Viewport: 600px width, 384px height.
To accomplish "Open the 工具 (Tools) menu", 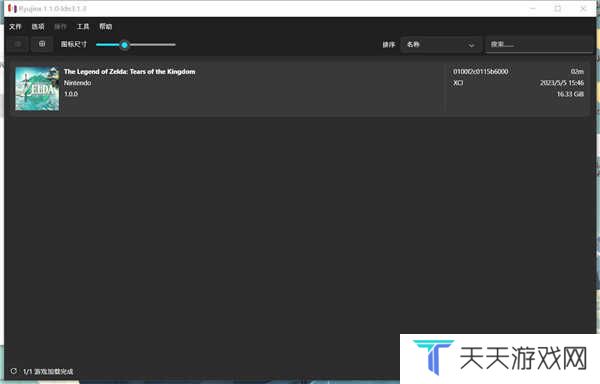I will [x=83, y=27].
